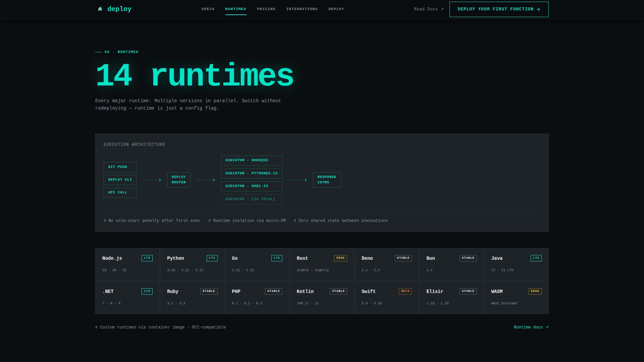This screenshot has width=644, height=362.
Task: Open the Runtime docs link
Action: tap(531, 327)
